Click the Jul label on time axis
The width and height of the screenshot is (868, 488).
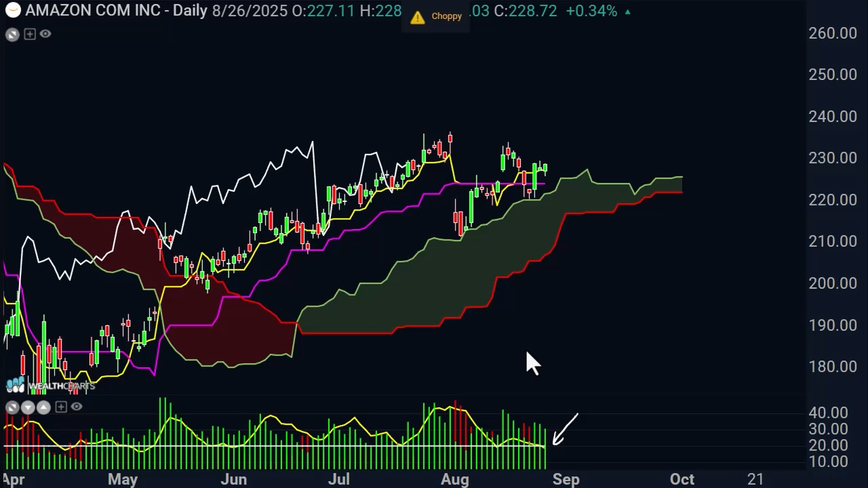(x=339, y=479)
